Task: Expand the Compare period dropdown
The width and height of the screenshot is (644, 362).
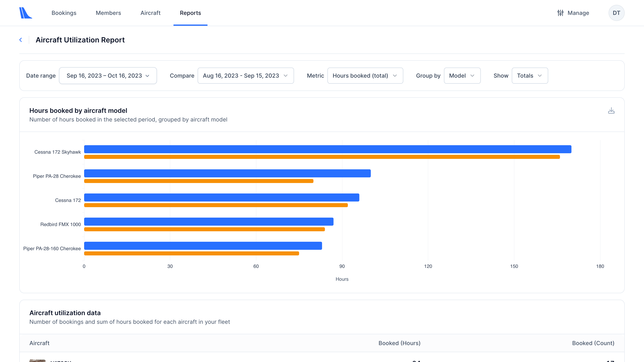Action: coord(246,76)
